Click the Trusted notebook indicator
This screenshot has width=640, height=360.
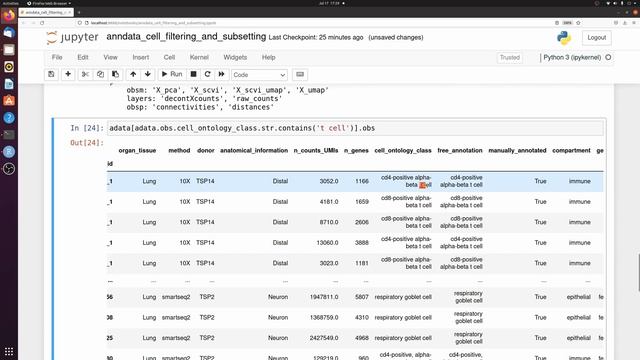(x=510, y=58)
